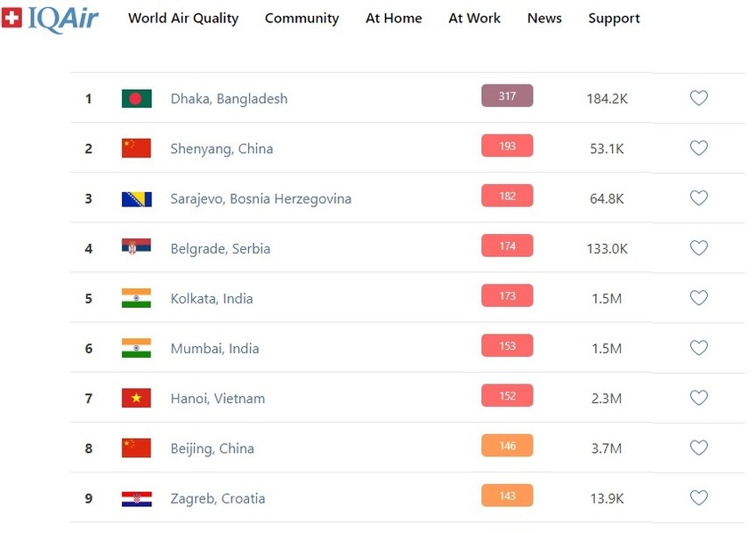Click the Serbia flag icon
The height and width of the screenshot is (533, 756).
click(x=136, y=248)
